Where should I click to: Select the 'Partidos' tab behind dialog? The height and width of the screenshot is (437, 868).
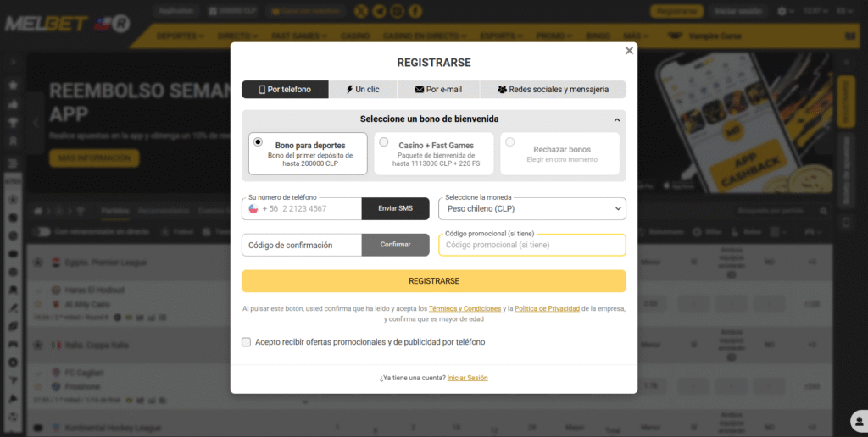[x=115, y=211]
